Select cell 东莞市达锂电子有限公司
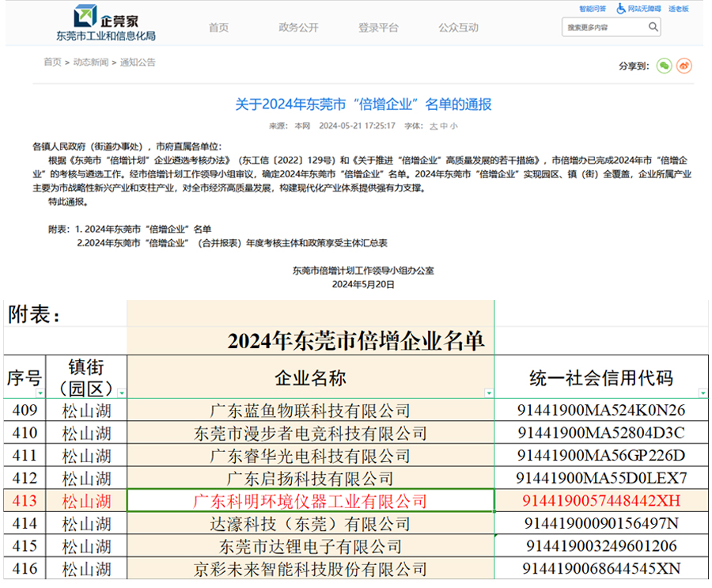Viewport: 712px width, 588px height. pyautogui.click(x=311, y=547)
